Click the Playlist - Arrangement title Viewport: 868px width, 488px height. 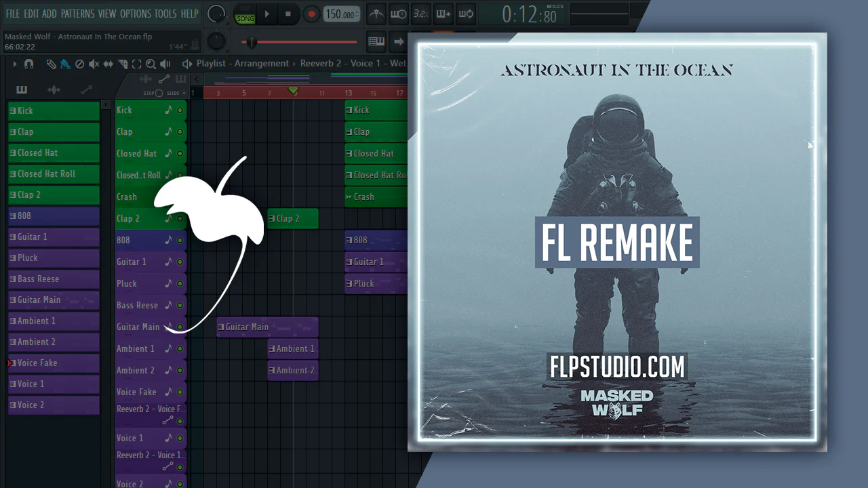pyautogui.click(x=243, y=64)
